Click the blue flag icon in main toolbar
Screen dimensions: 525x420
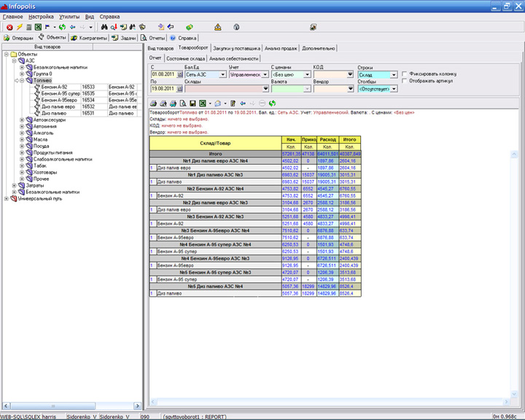[47, 27]
